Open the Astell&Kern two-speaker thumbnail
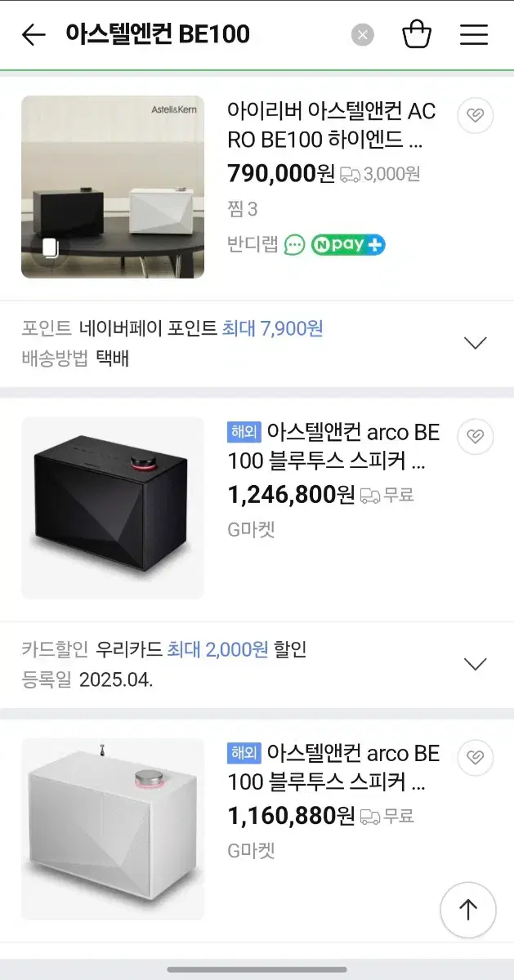514x980 pixels. (113, 187)
